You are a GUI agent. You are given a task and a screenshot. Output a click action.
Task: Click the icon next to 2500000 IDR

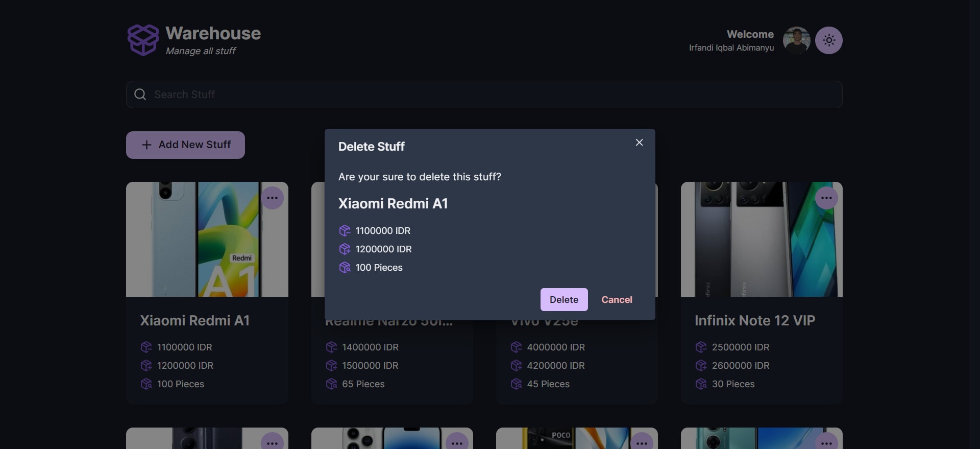point(701,347)
